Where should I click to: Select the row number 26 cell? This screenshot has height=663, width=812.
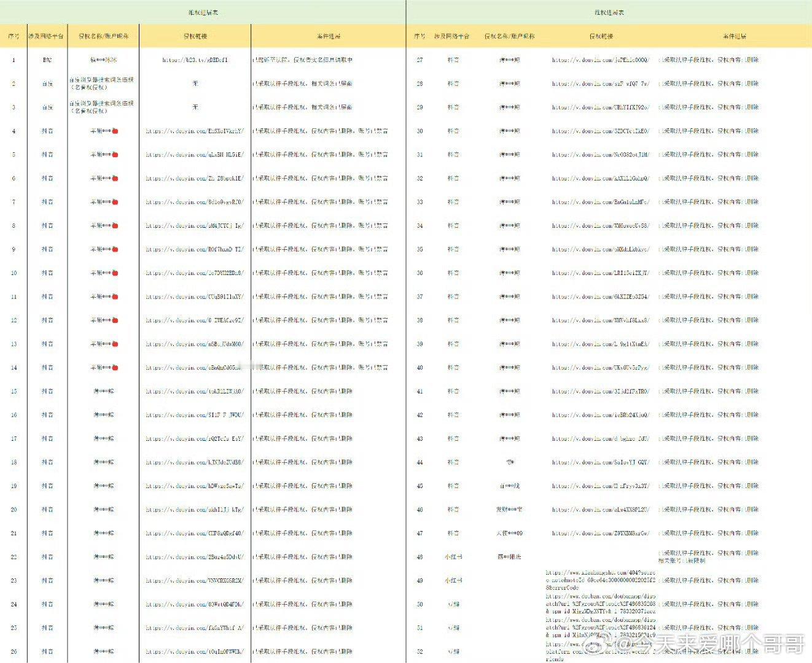coord(14,651)
